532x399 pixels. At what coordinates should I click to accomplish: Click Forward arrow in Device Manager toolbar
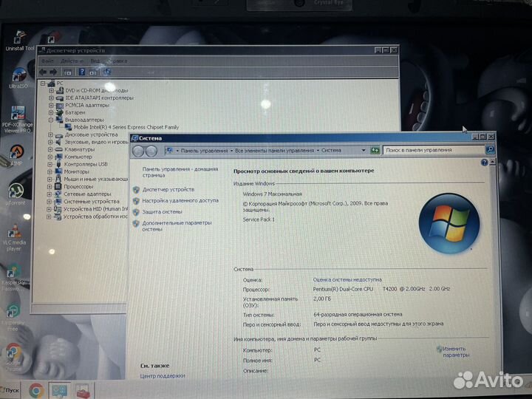click(53, 72)
